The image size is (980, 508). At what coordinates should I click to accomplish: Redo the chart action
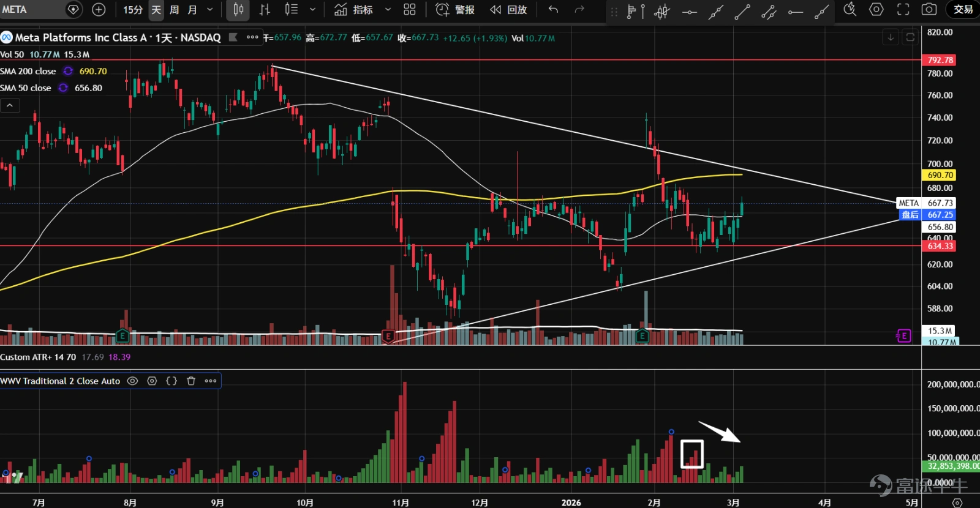click(579, 10)
